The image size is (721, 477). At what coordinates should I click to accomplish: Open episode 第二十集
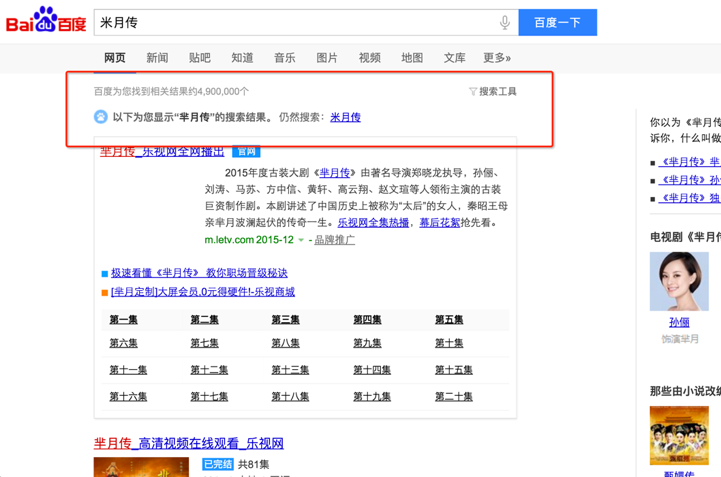tap(453, 397)
